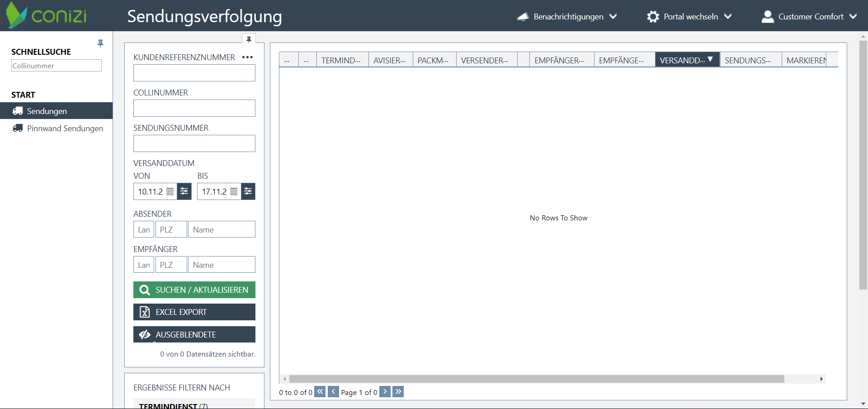
Task: Select Sendungen in the sidebar
Action: [x=47, y=111]
